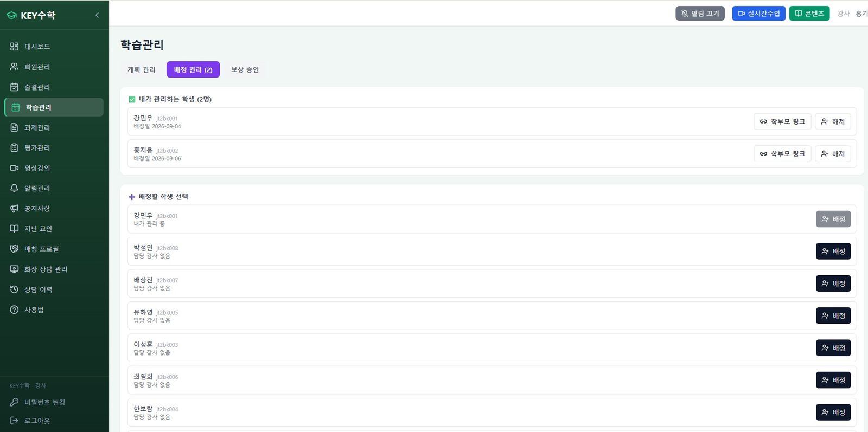Click the 평가관리 clipboard icon
Viewport: 868px width, 432px height.
[14, 147]
